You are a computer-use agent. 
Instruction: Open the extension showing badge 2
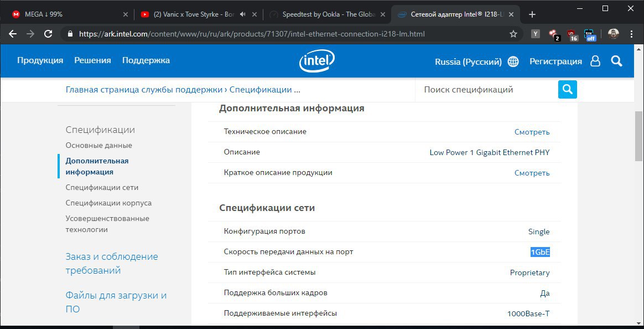click(554, 35)
